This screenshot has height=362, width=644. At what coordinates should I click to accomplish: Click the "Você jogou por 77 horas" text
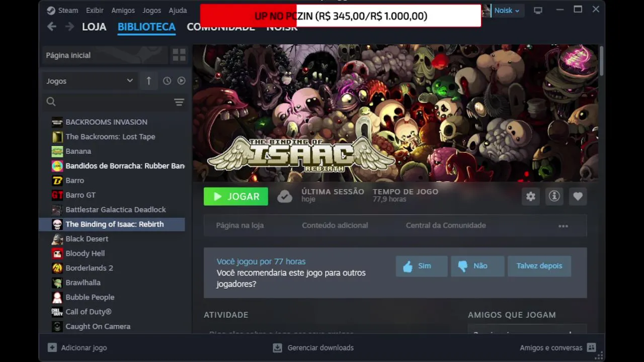[261, 261]
